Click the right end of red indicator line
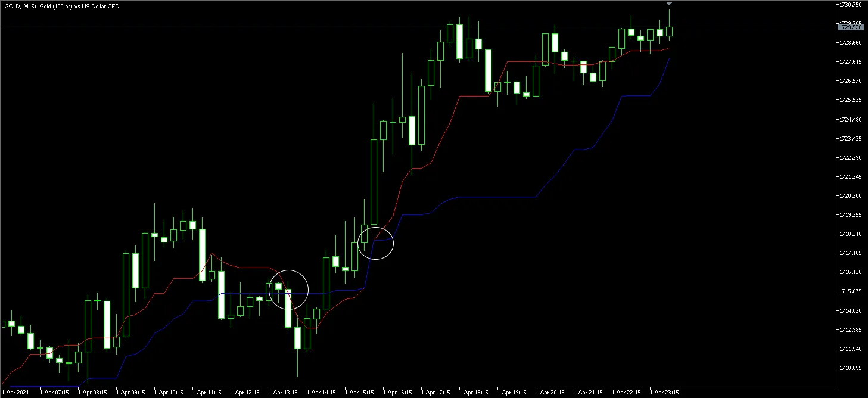This screenshot has width=868, height=398. pyautogui.click(x=668, y=48)
